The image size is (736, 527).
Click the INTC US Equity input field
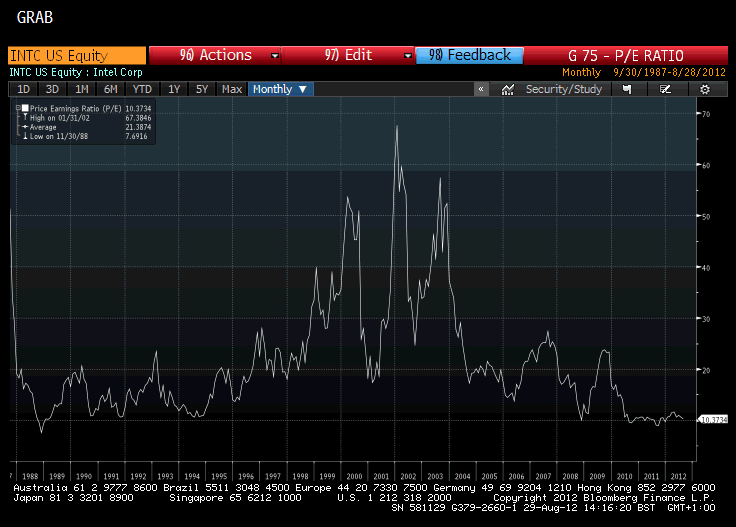tap(77, 55)
